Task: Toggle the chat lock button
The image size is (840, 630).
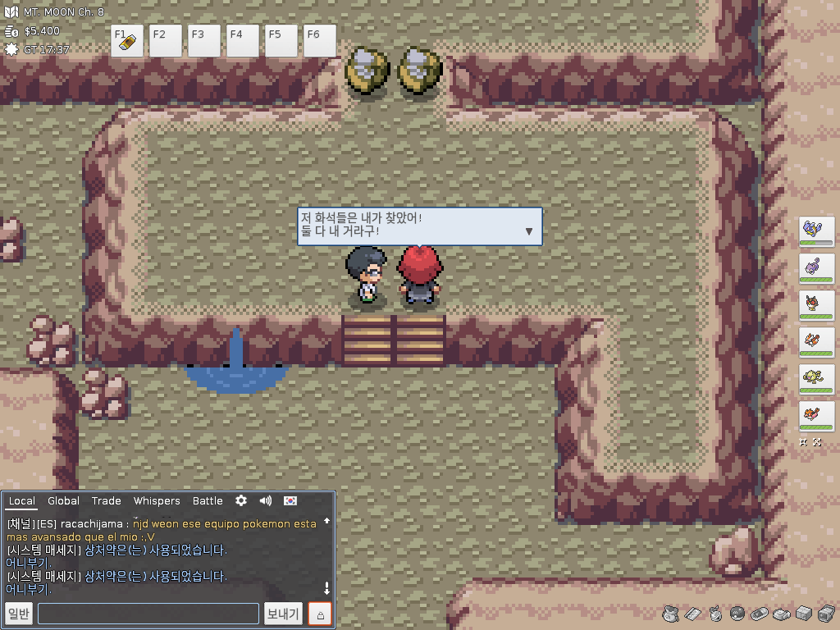Action: click(320, 614)
